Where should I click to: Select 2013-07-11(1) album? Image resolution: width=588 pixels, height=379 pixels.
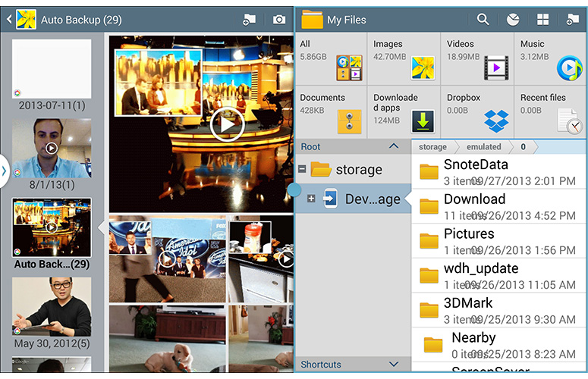click(52, 75)
